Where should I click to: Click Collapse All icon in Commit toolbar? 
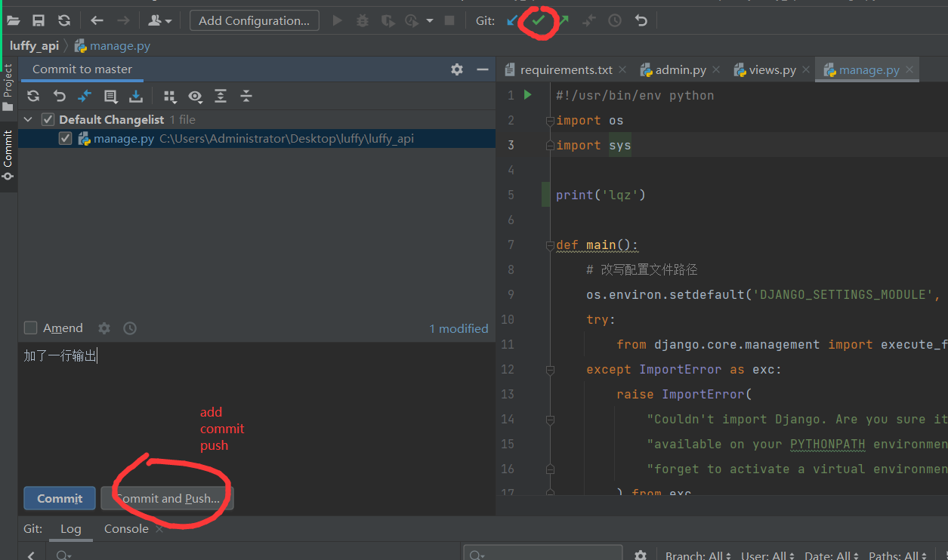(x=246, y=96)
